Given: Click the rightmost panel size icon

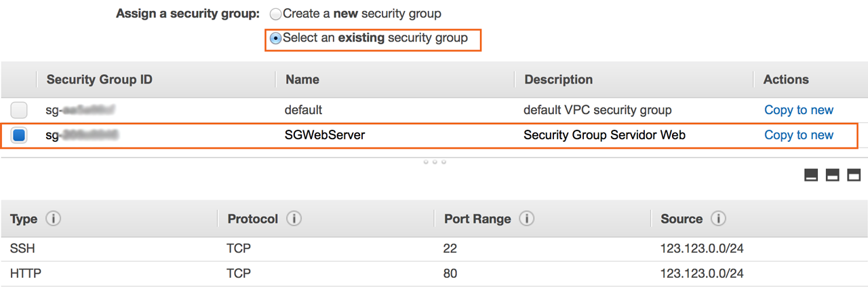Looking at the screenshot, I should tap(853, 175).
